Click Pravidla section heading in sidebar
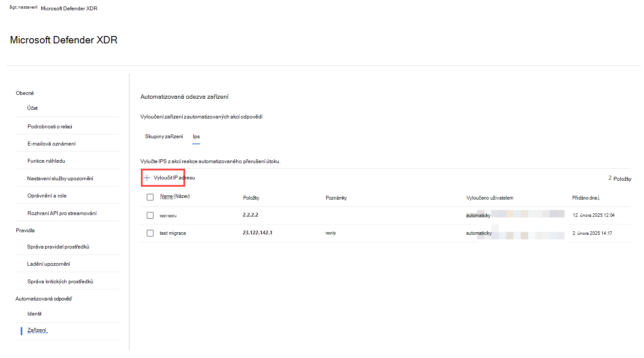Image resolution: width=644 pixels, height=358 pixels. coord(25,231)
